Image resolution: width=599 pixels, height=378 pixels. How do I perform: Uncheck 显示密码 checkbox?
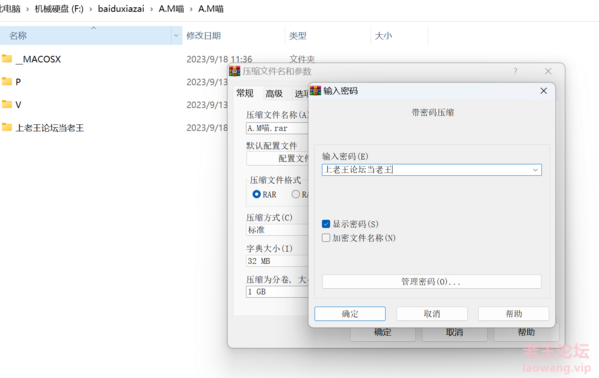pyautogui.click(x=326, y=224)
